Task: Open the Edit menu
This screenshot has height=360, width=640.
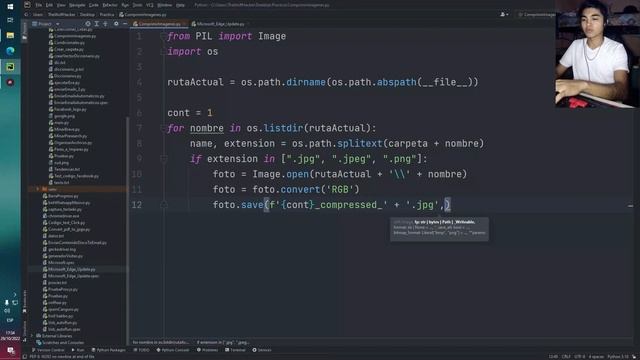Action: point(49,5)
